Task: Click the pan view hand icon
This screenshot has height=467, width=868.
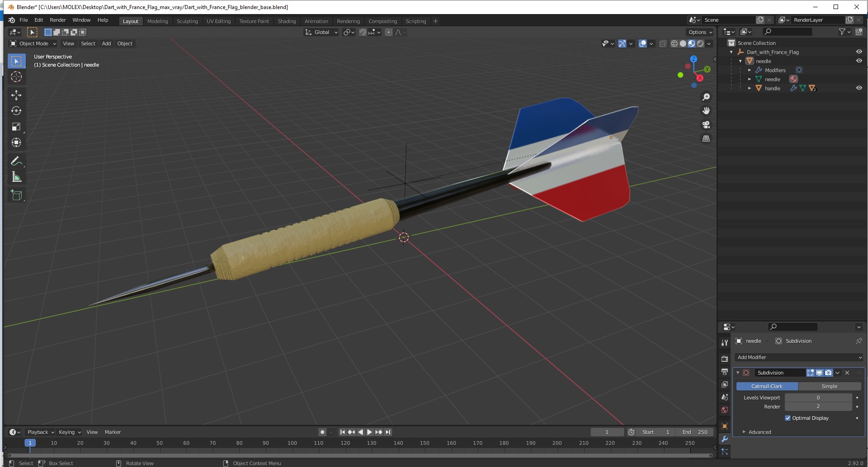Action: tap(706, 111)
